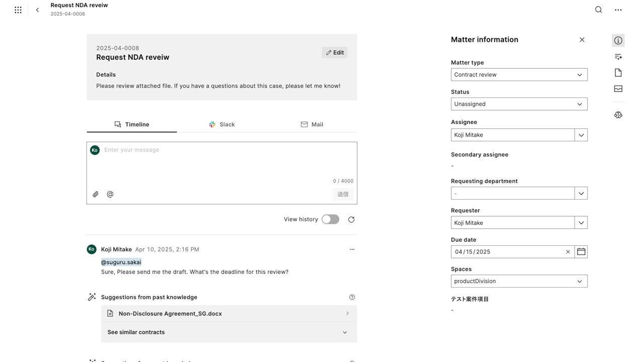Click the paperclip attach file icon
This screenshot has height=362, width=644.
[96, 195]
